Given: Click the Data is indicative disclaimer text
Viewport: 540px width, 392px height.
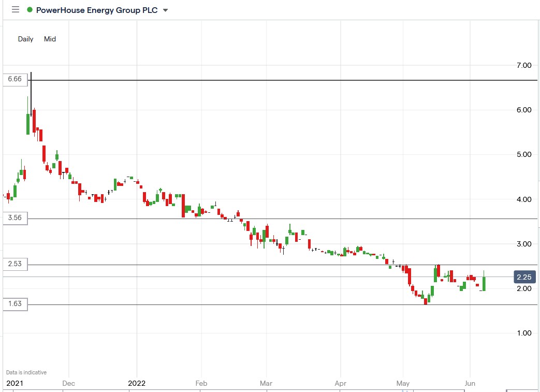Looking at the screenshot, I should [26, 372].
